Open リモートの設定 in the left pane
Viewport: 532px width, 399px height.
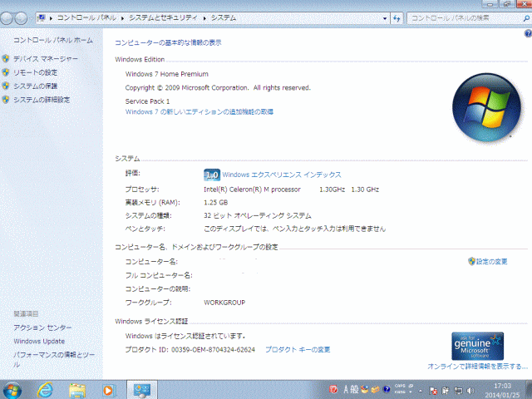[36, 72]
